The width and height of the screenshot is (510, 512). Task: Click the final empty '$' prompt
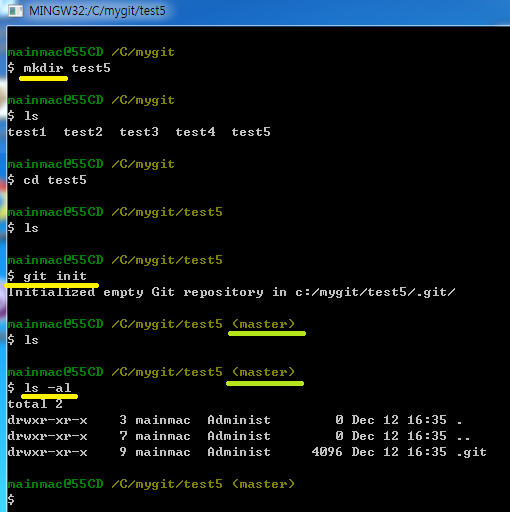(x=11, y=500)
